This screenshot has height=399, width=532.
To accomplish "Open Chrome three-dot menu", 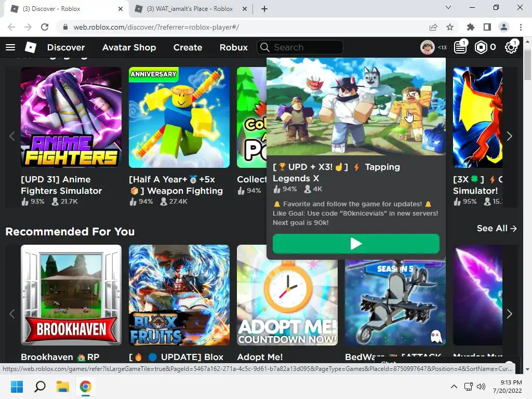I will (521, 27).
